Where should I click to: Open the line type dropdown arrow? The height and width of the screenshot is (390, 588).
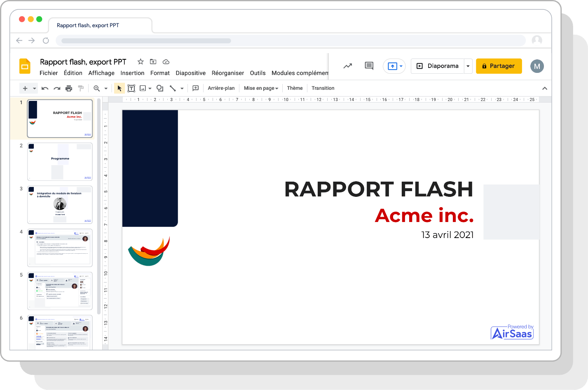(x=182, y=89)
